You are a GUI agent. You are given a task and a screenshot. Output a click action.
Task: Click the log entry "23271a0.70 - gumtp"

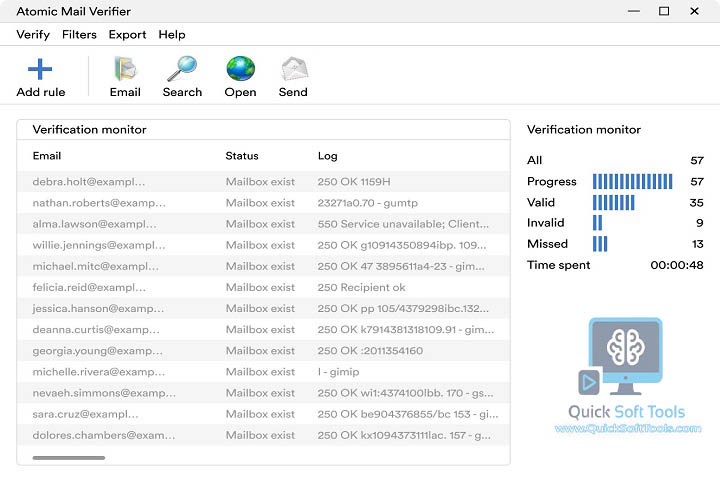click(x=367, y=203)
